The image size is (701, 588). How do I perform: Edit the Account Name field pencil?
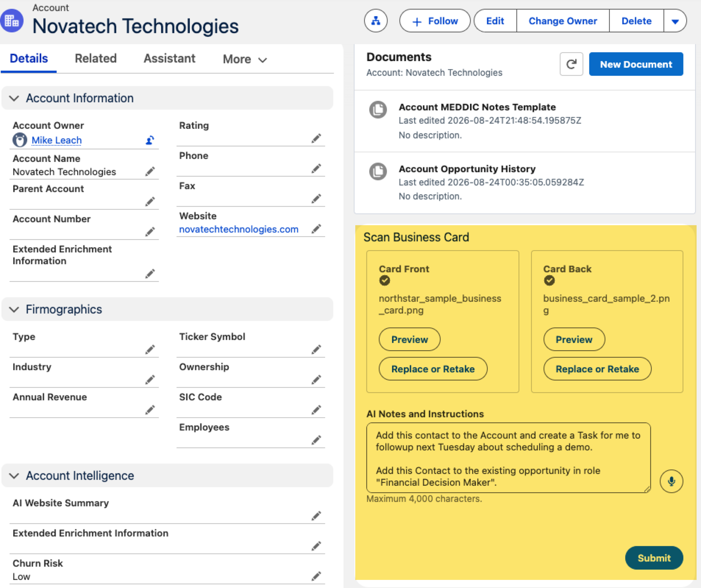150,171
